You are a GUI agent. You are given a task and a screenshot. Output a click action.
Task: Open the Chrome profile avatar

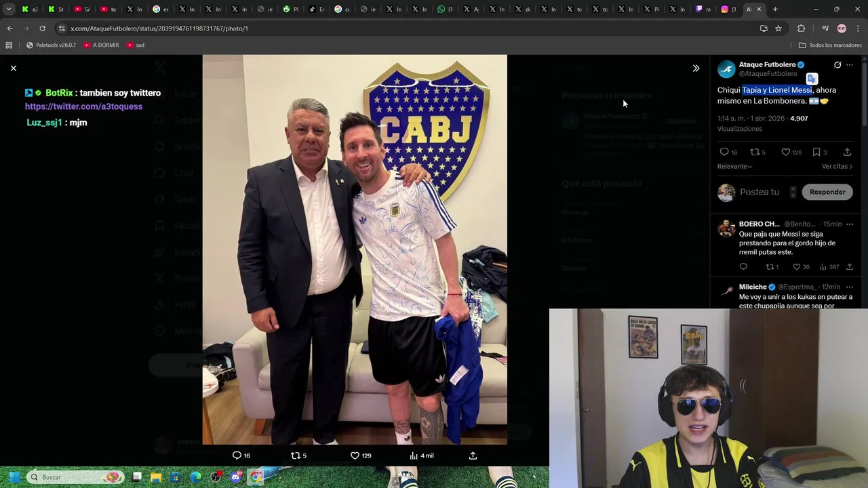tap(842, 28)
